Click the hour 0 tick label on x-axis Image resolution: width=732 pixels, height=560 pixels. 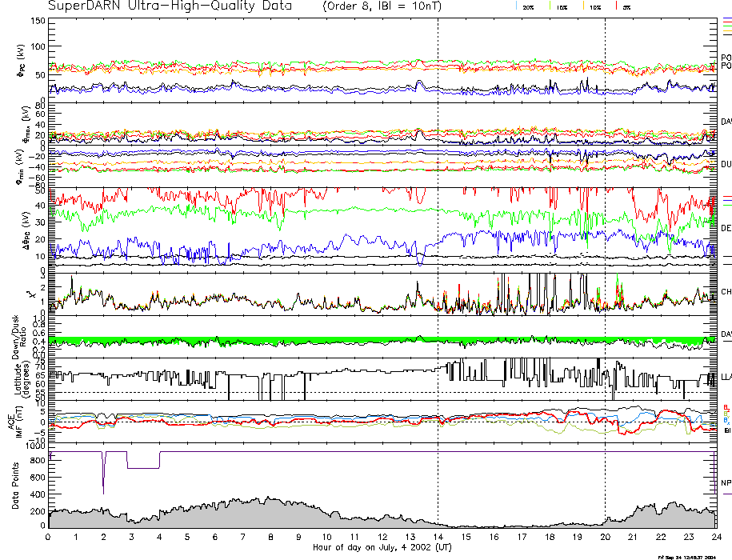point(49,538)
